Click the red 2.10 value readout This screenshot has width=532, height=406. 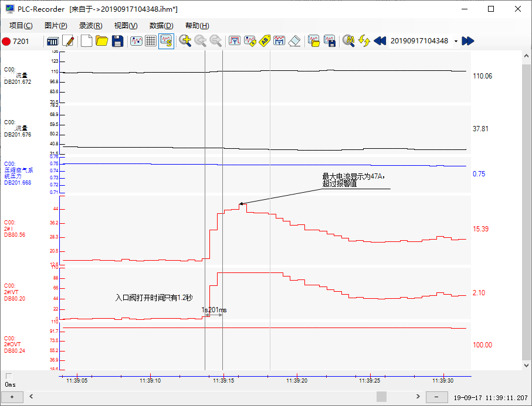click(479, 293)
